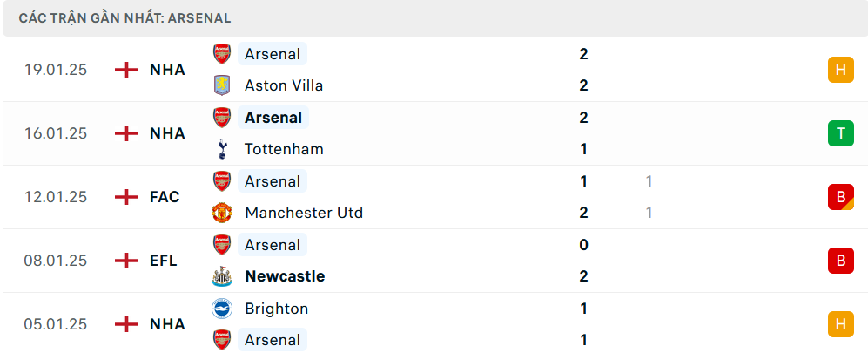868x353 pixels.
Task: Click the 'Các trận gần nhất: Arsenal' header
Action: pyautogui.click(x=124, y=18)
